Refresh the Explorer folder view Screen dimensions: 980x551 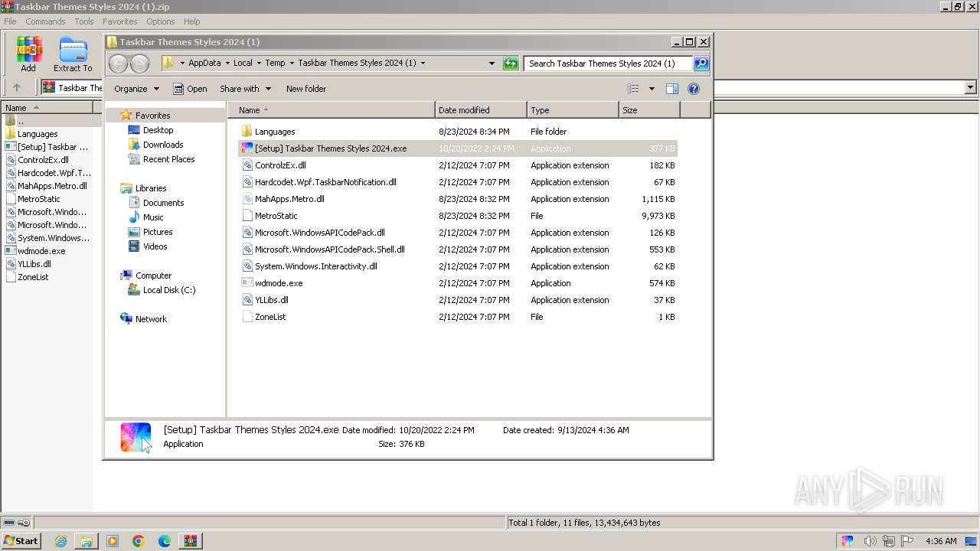click(x=511, y=64)
